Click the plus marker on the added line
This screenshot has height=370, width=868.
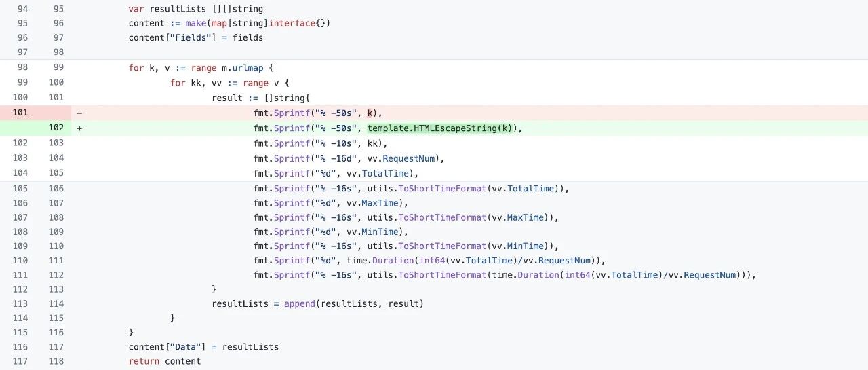click(79, 128)
